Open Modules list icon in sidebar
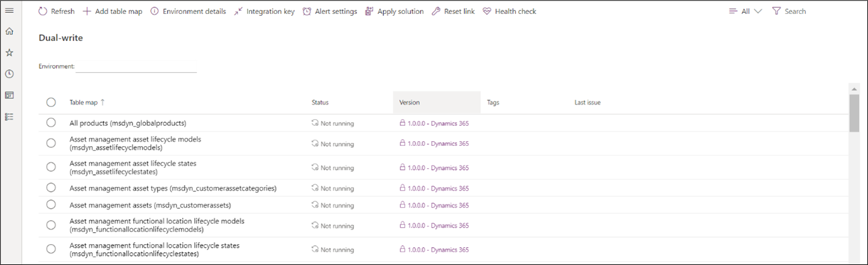 click(9, 117)
